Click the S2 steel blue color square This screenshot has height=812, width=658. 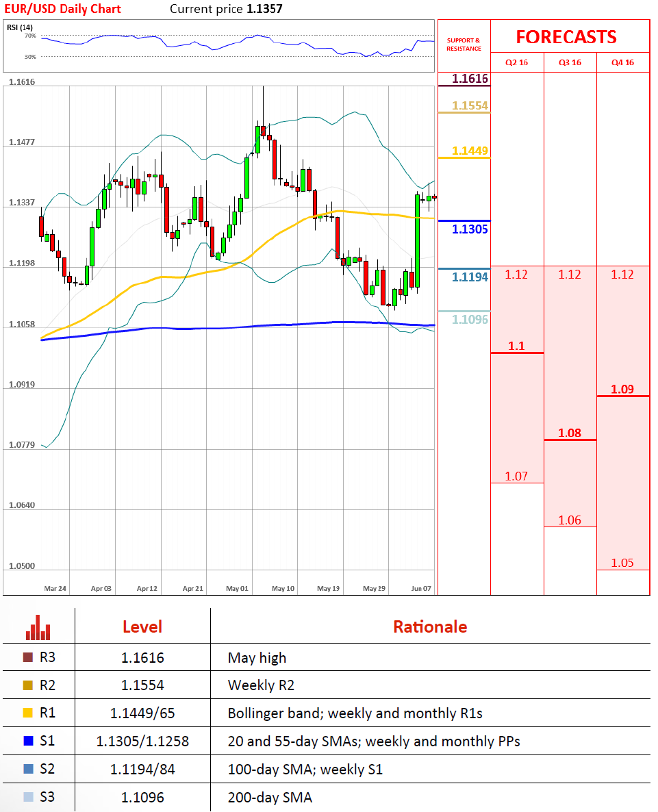click(x=28, y=769)
